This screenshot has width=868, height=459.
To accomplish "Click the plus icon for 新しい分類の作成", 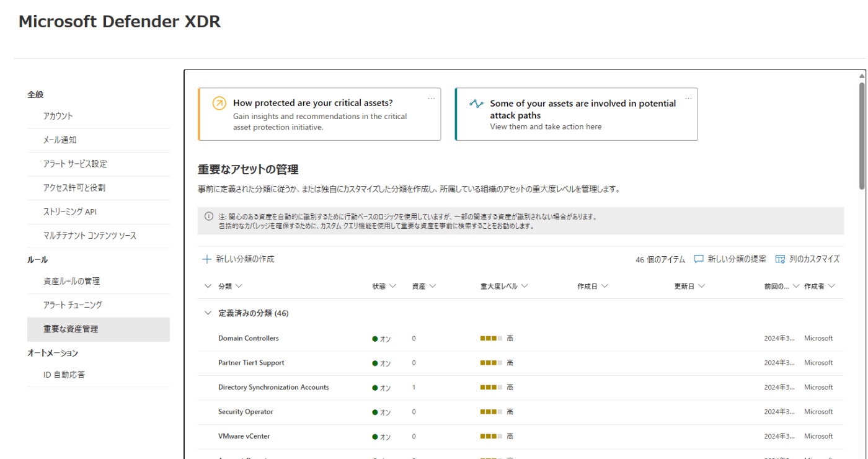I will click(207, 259).
